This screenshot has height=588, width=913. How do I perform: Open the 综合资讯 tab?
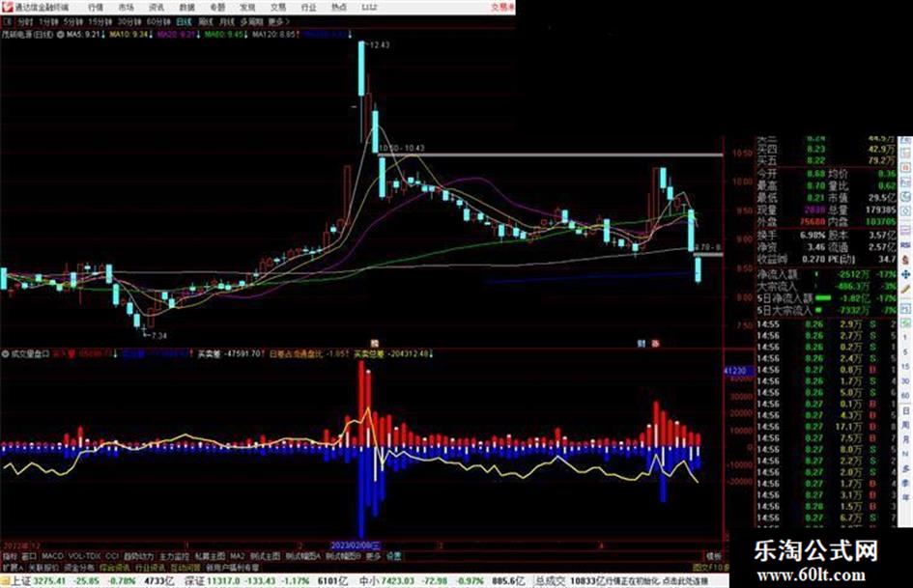pos(115,567)
